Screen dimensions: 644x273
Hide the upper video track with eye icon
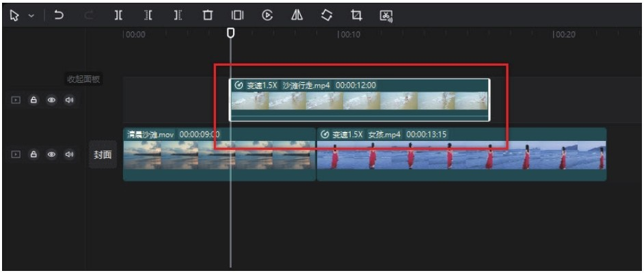(x=51, y=100)
